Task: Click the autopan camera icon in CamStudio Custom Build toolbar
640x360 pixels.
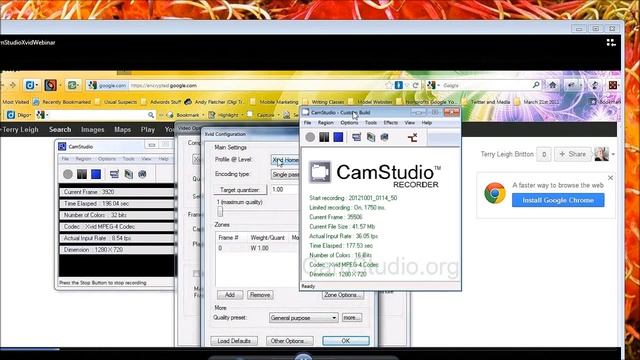Action: (384, 137)
